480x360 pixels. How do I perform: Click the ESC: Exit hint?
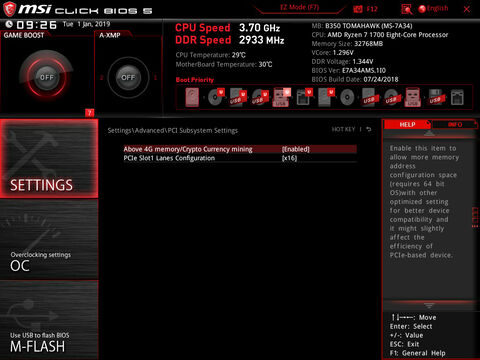click(404, 344)
